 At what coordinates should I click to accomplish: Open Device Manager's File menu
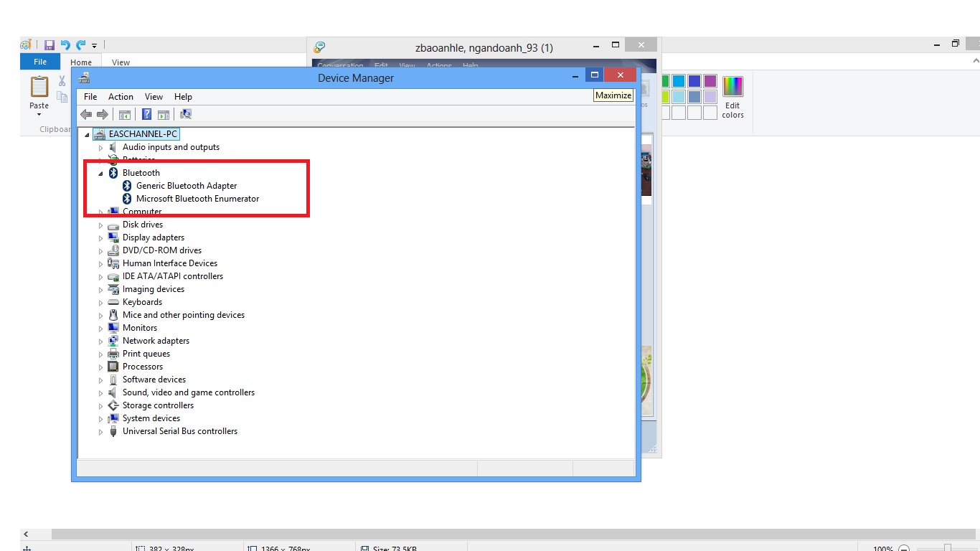(90, 97)
